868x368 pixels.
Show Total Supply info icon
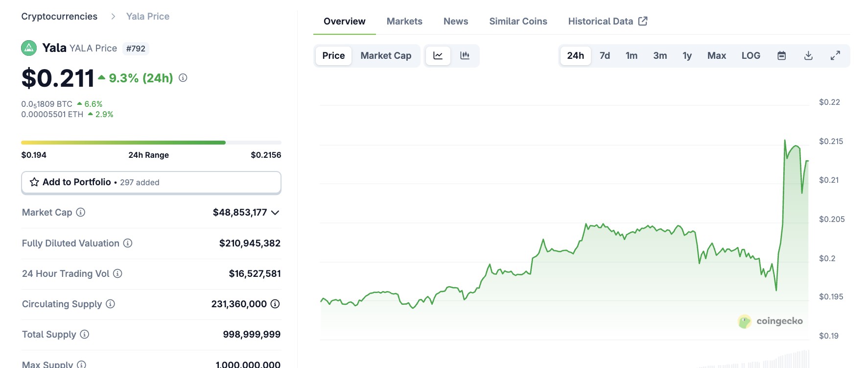pyautogui.click(x=85, y=334)
